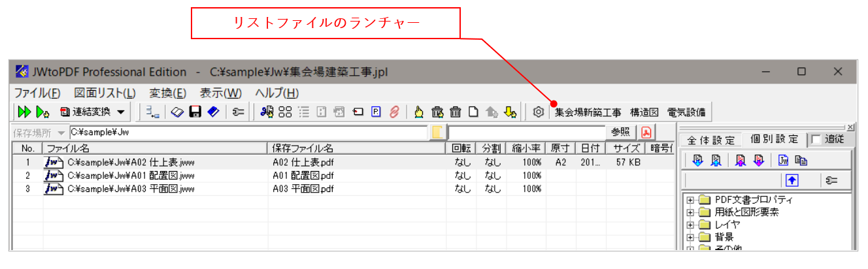Toggle the 追従 checkbox
868x269 pixels.
coord(816,140)
